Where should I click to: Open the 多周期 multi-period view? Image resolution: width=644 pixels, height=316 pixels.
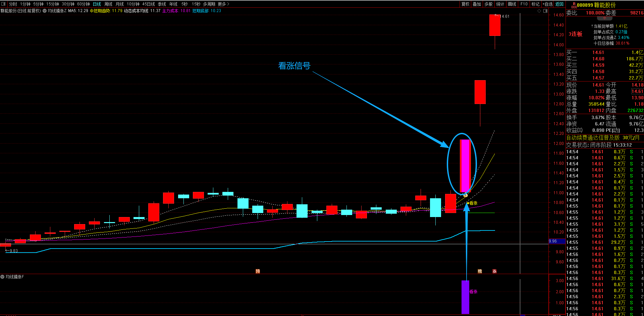209,4
